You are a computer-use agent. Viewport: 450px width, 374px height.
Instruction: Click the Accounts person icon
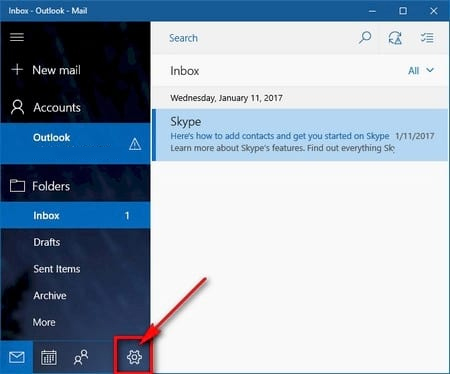[x=17, y=107]
